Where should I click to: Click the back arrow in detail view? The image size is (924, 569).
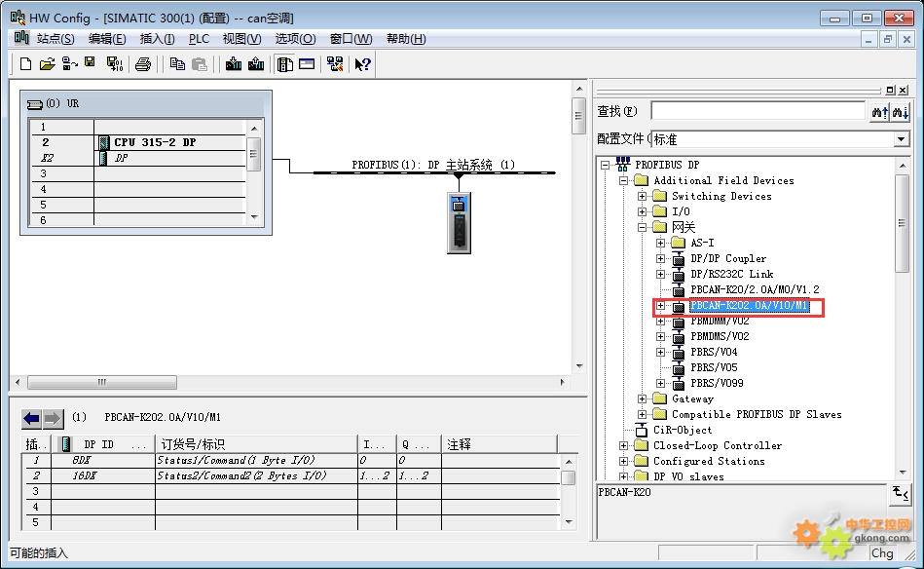coord(31,419)
